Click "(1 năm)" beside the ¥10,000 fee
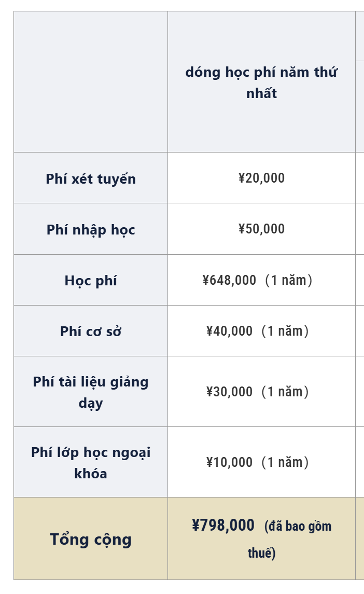This screenshot has width=364, height=594. [x=285, y=462]
